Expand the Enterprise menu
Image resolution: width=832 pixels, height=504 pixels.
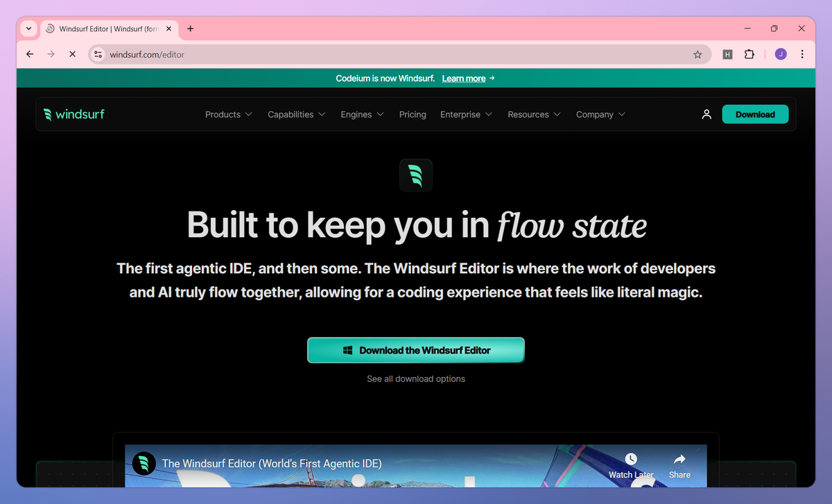(x=467, y=114)
